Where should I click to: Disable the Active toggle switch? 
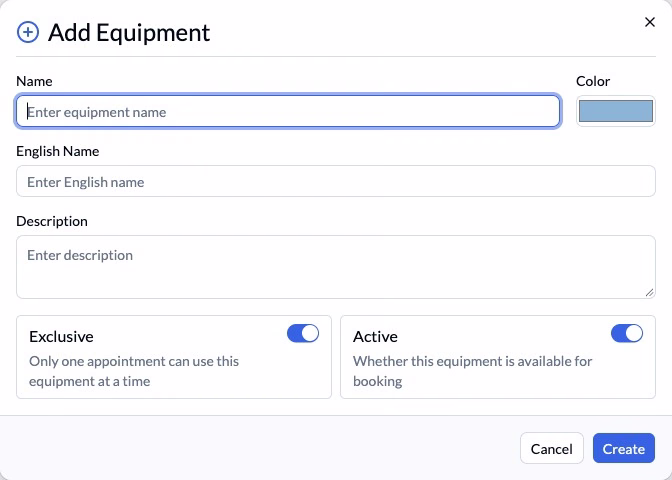[627, 333]
